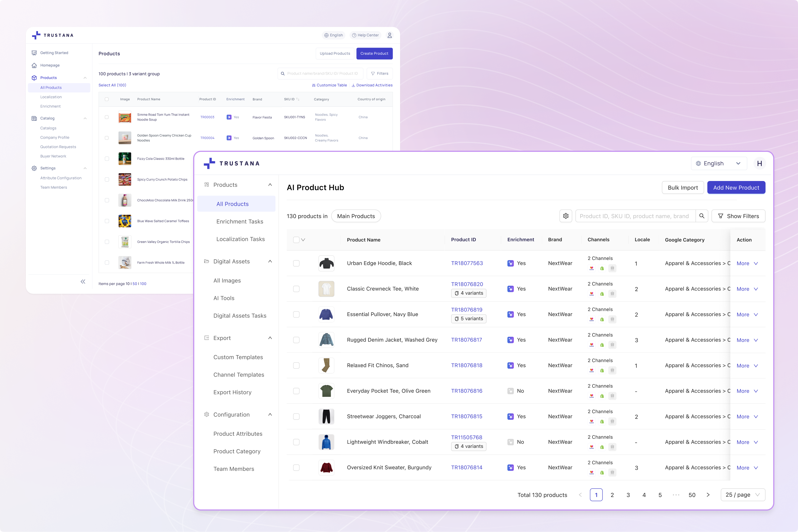Viewport: 798px width, 532px height.
Task: Open Localization Tasks in the front sidebar
Action: 240,239
